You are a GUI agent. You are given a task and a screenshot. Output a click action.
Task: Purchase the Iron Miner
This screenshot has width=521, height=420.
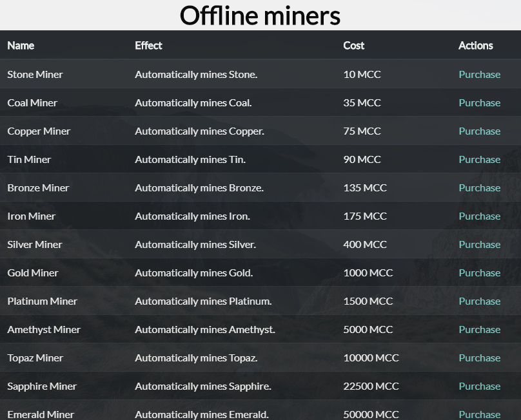click(x=480, y=216)
